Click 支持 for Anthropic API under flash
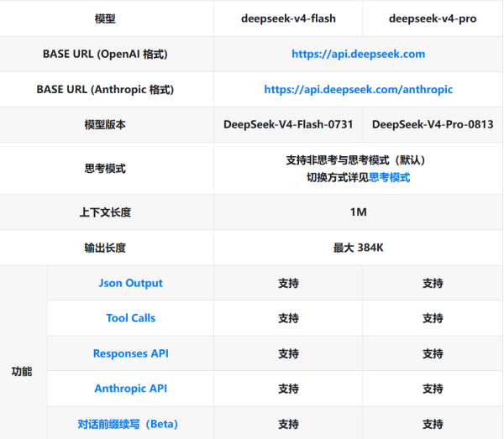Screen dimensions: 504x439 tap(288, 389)
